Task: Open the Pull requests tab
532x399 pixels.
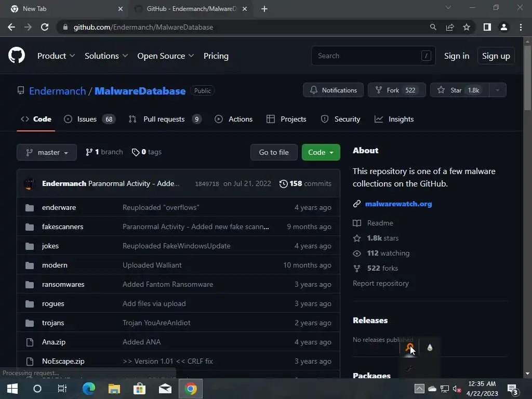Action: tap(165, 119)
